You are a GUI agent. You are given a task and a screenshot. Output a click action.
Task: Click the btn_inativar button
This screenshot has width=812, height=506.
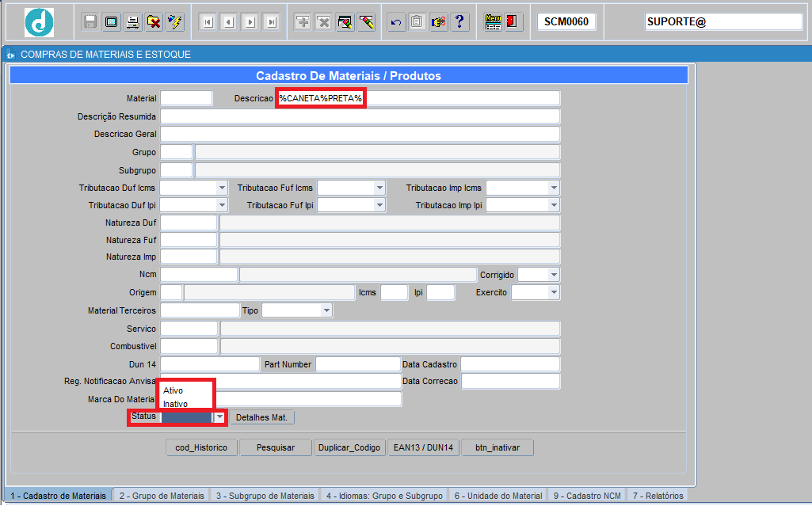[497, 447]
